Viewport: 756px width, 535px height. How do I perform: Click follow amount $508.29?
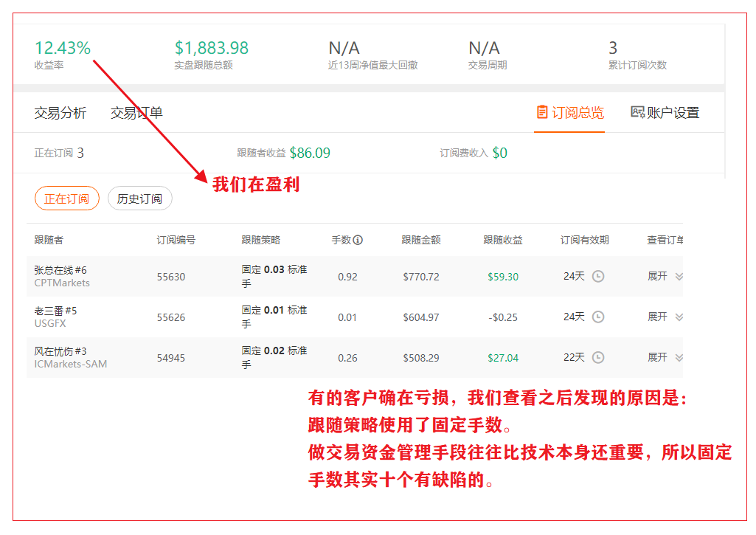pyautogui.click(x=421, y=358)
